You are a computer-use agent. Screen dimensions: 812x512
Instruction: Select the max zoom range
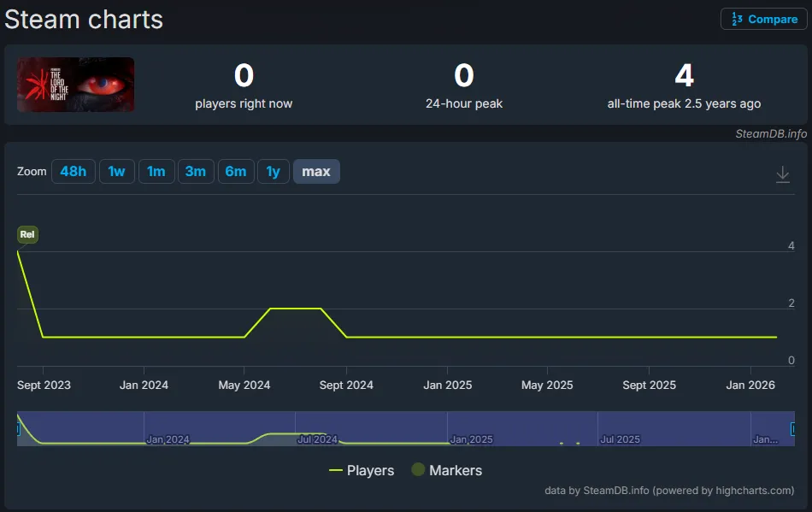click(316, 172)
